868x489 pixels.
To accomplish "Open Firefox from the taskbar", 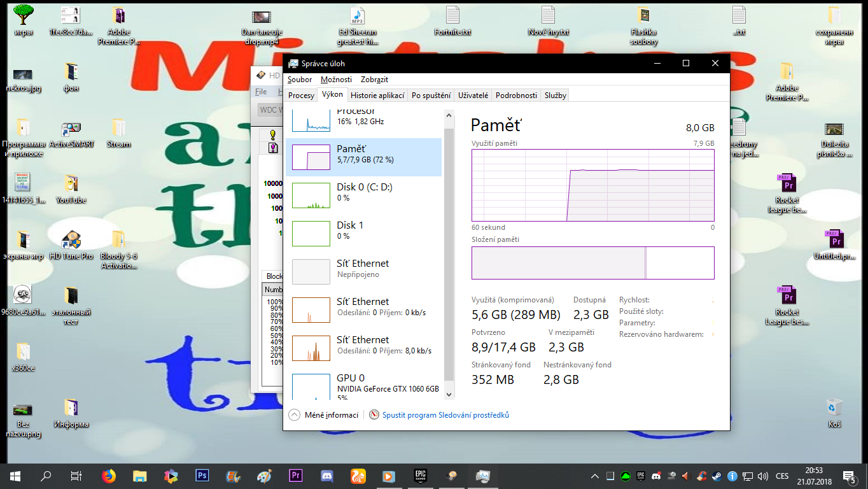I will pyautogui.click(x=109, y=476).
